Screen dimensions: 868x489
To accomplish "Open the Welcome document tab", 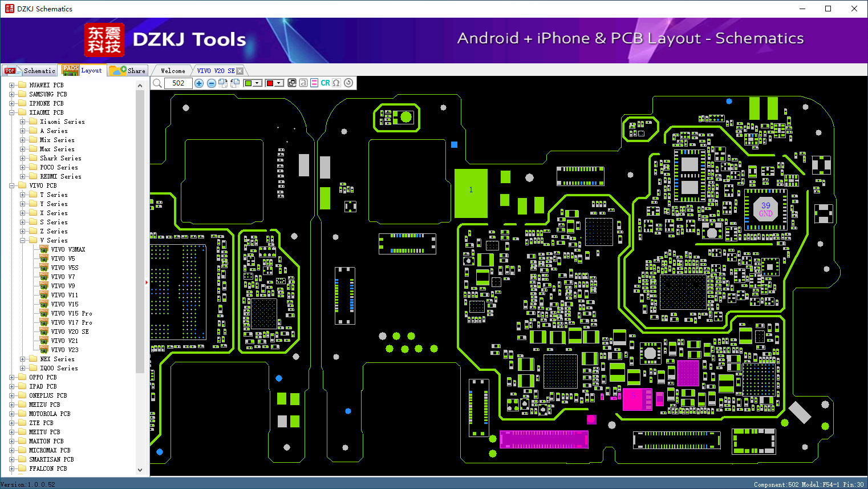I will pyautogui.click(x=173, y=71).
